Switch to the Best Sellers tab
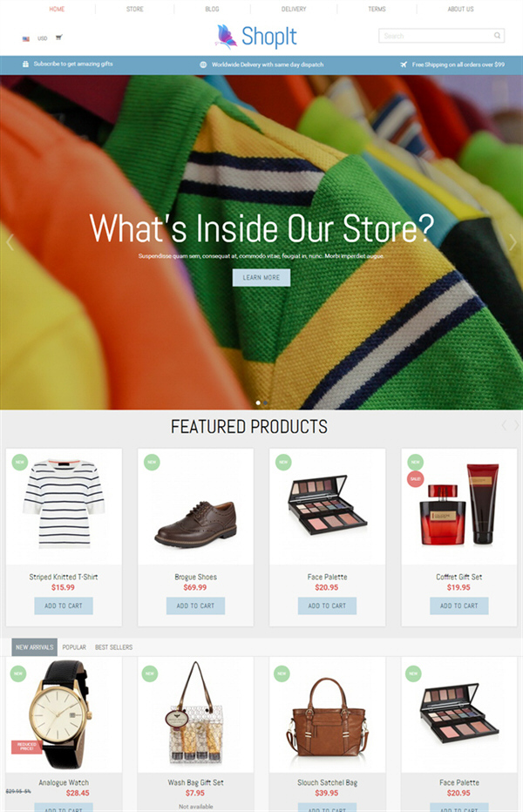 [x=113, y=647]
